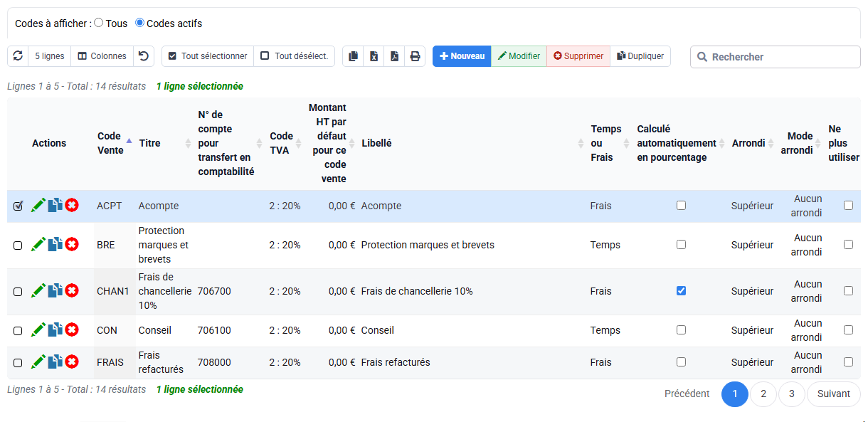Toggle calculé automatiquement for BRE row
Screen dimensions: 868x422
click(681, 244)
